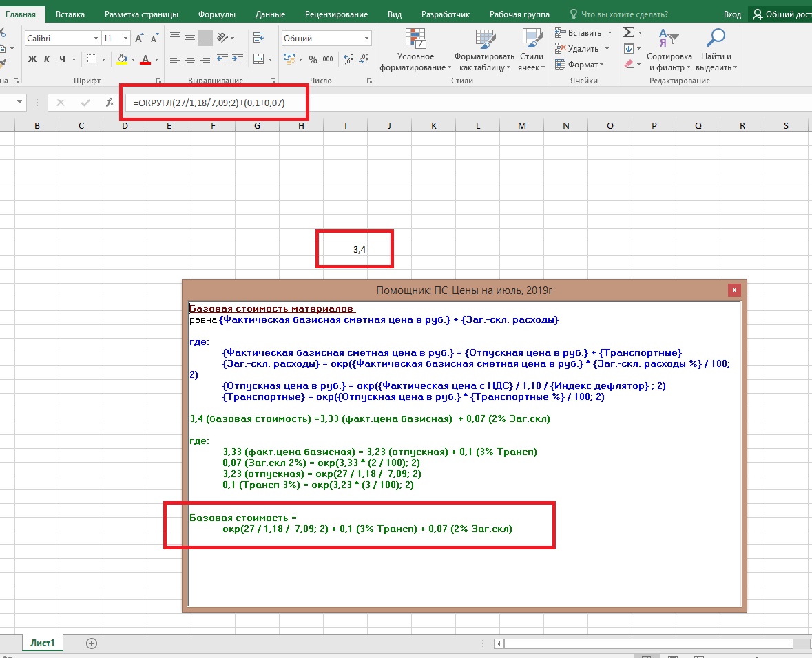Center cell text horizontally
Screen dimensions: 812x658
(x=190, y=59)
